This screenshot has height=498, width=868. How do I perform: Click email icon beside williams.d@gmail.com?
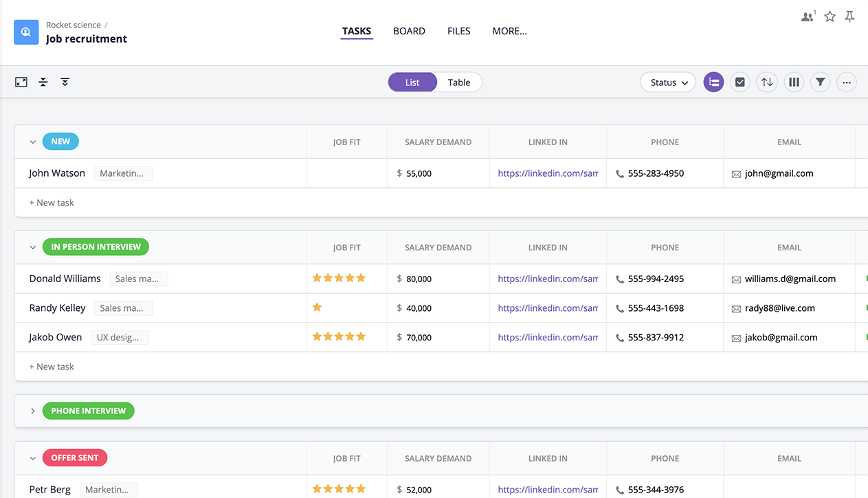[736, 279]
